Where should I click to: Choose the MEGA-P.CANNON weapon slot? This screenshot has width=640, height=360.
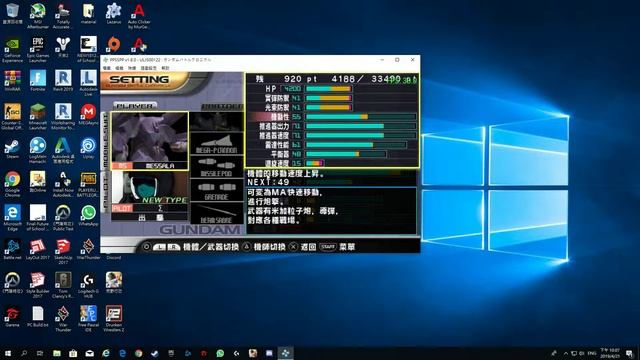pyautogui.click(x=216, y=144)
